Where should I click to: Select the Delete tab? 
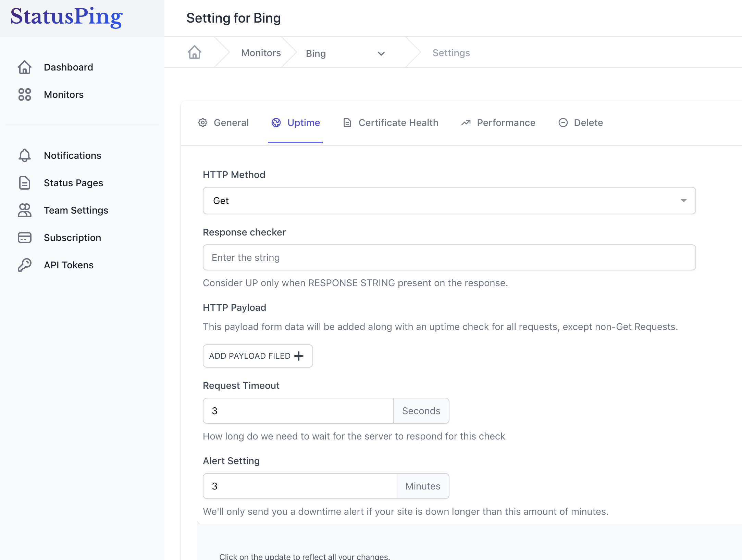pyautogui.click(x=581, y=123)
